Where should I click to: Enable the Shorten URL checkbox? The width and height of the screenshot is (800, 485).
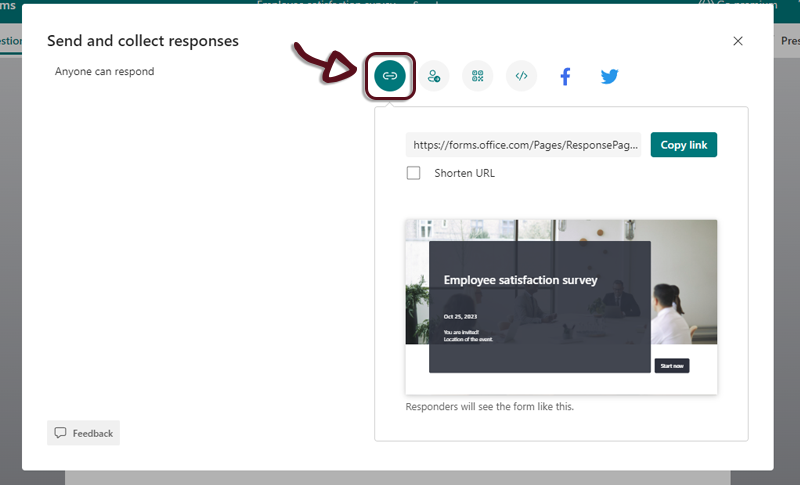413,173
